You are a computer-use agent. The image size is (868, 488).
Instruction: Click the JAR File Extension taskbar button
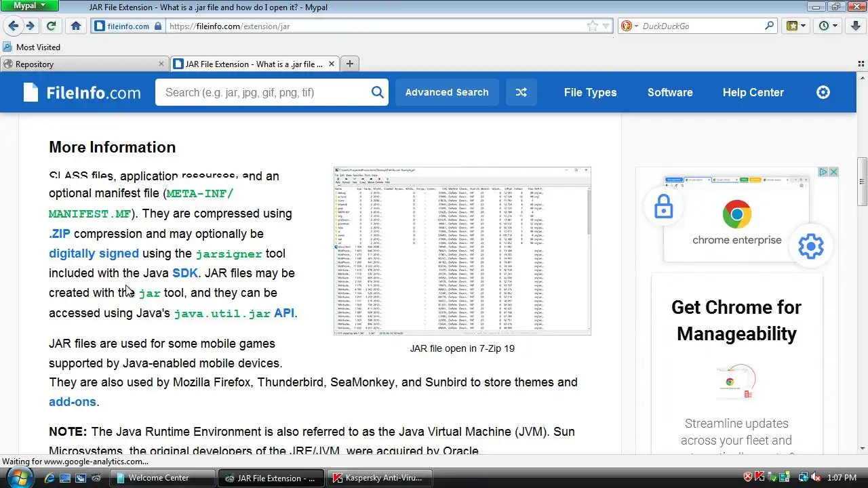coord(271,478)
